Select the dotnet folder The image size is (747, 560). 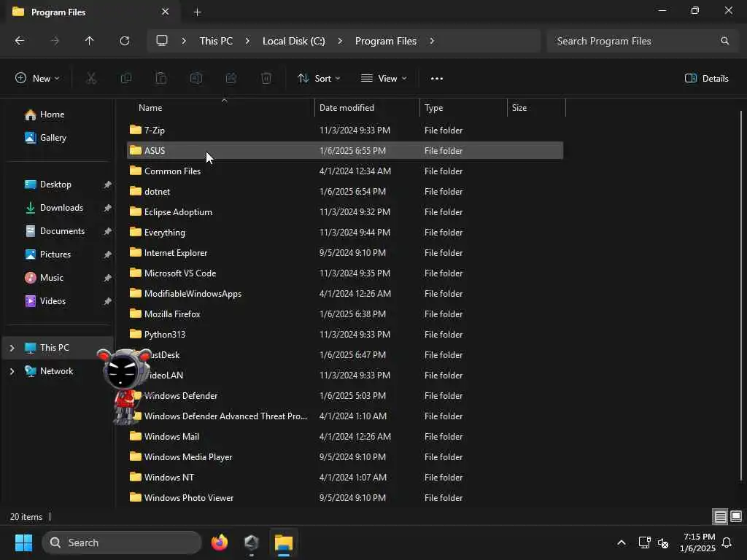[345, 192]
